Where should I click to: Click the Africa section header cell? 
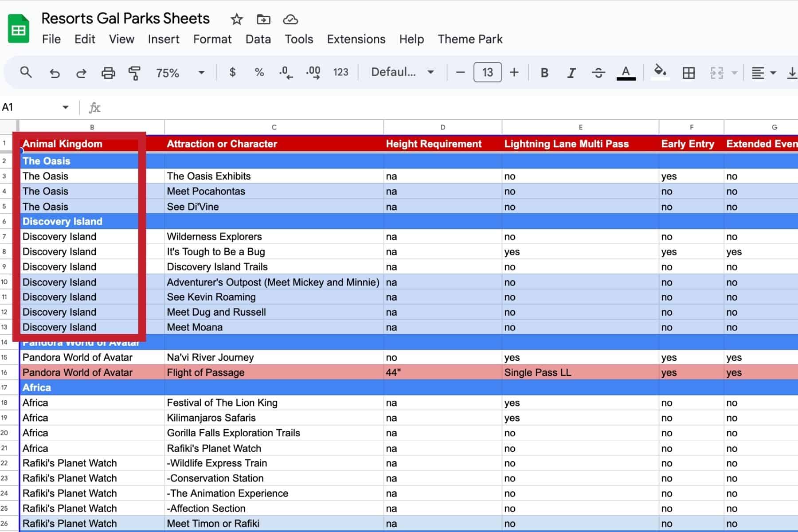coord(92,387)
